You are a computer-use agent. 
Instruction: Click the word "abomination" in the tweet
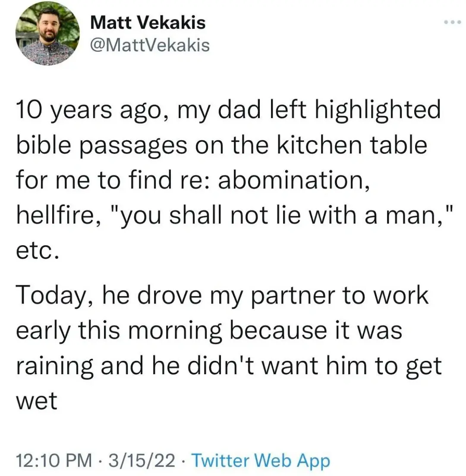coord(293,180)
